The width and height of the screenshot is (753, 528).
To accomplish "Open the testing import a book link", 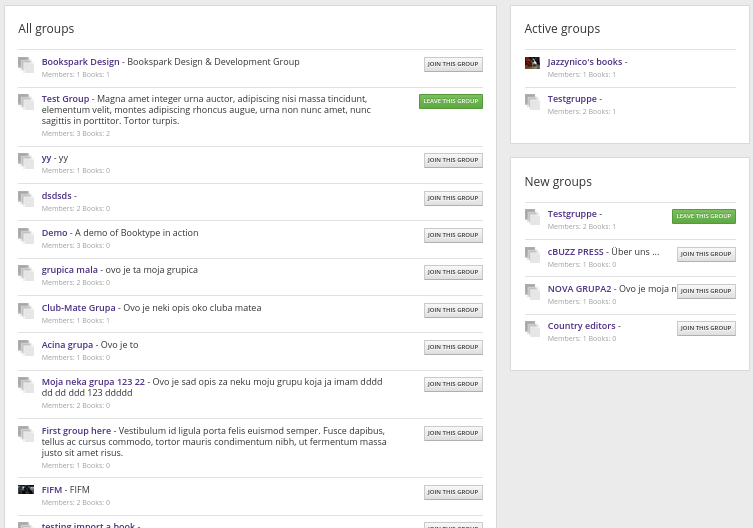I will pyautogui.click(x=88, y=525).
